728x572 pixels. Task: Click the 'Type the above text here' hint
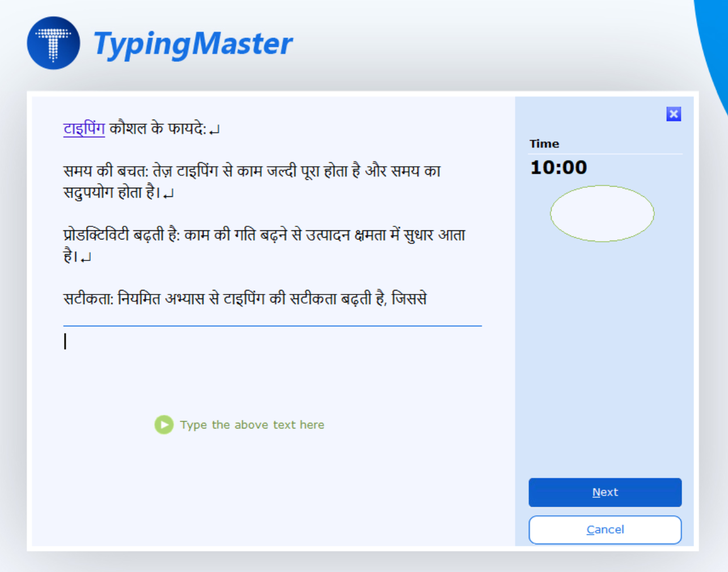tap(252, 424)
